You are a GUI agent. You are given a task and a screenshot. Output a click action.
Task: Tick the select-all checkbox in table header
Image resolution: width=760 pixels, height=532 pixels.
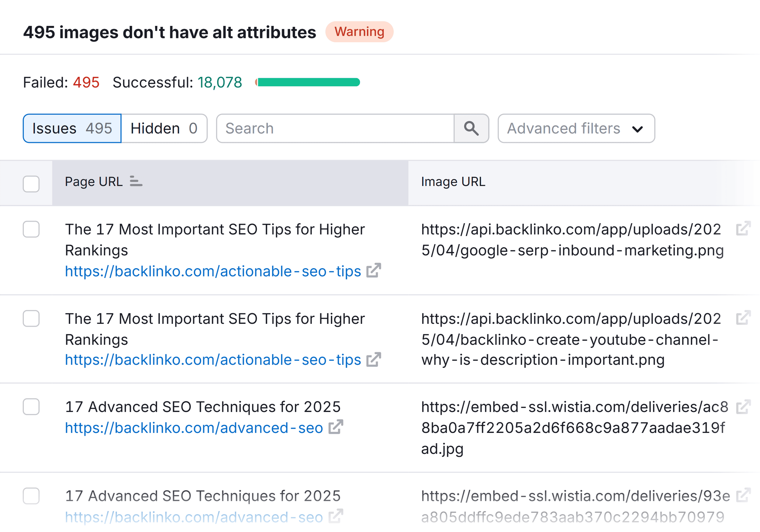pyautogui.click(x=31, y=184)
